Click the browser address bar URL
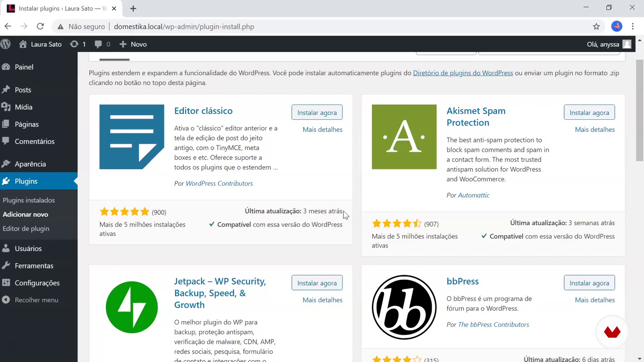 pyautogui.click(x=184, y=26)
